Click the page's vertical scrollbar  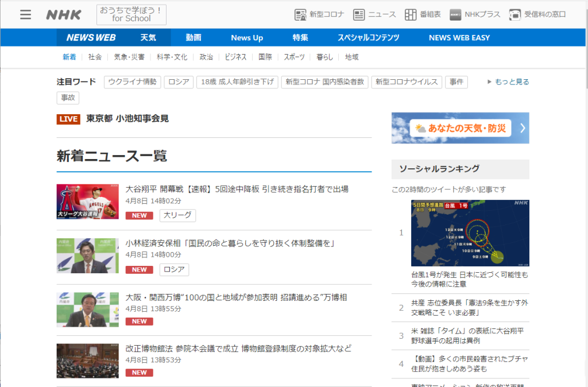pos(584,172)
